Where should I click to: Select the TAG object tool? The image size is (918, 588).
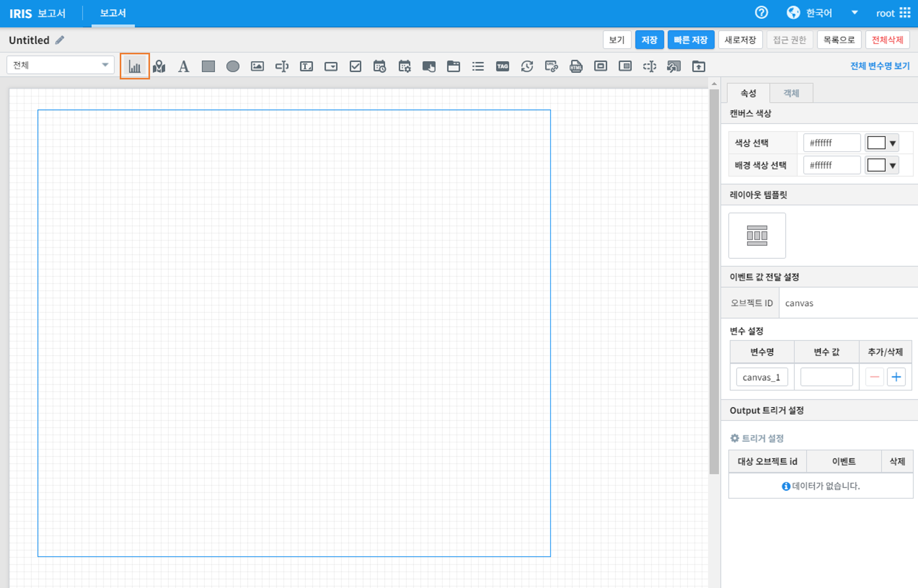502,66
